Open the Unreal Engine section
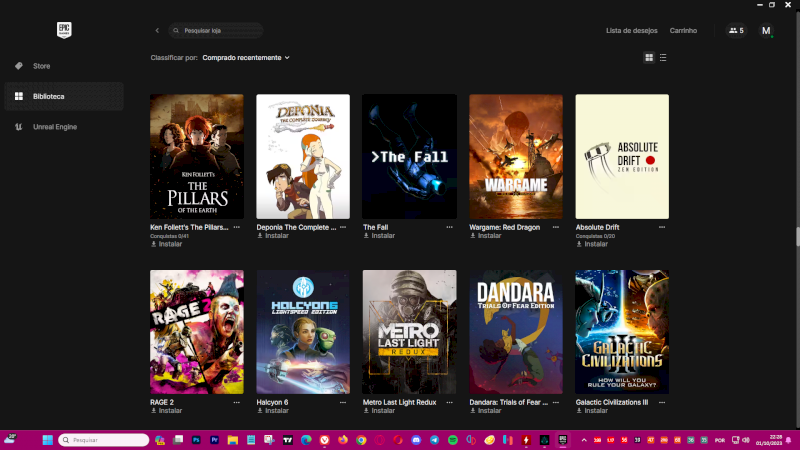The width and height of the screenshot is (800, 450). click(54, 127)
